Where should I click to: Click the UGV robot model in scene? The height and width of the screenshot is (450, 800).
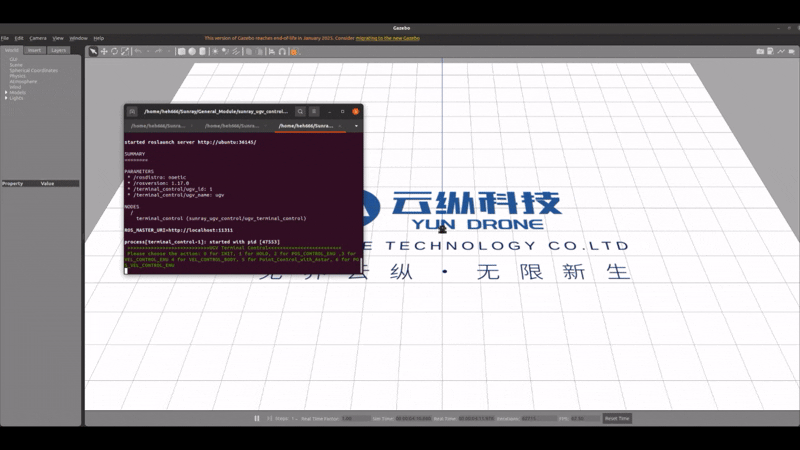(442, 229)
